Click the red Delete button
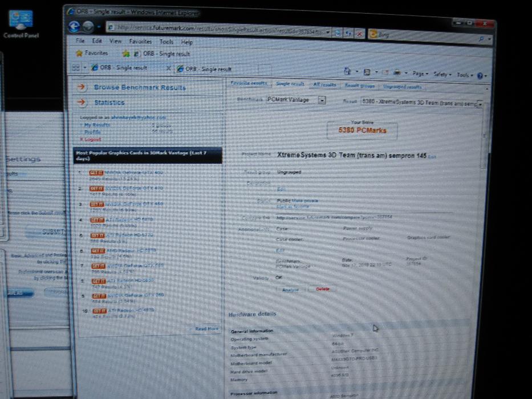This screenshot has height=399, width=532. click(x=322, y=289)
